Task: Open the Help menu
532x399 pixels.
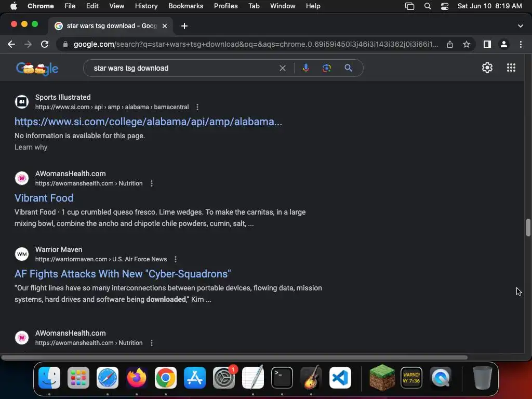Action: [x=313, y=6]
